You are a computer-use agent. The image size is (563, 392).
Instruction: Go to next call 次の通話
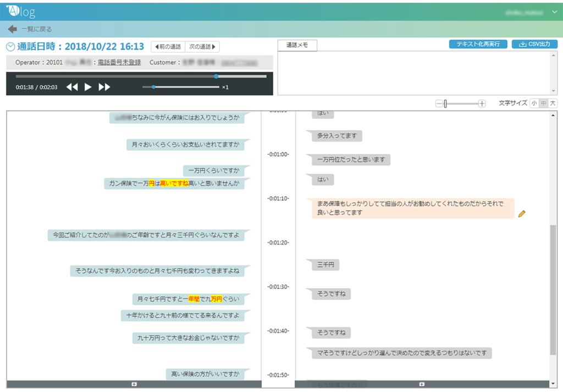click(202, 47)
